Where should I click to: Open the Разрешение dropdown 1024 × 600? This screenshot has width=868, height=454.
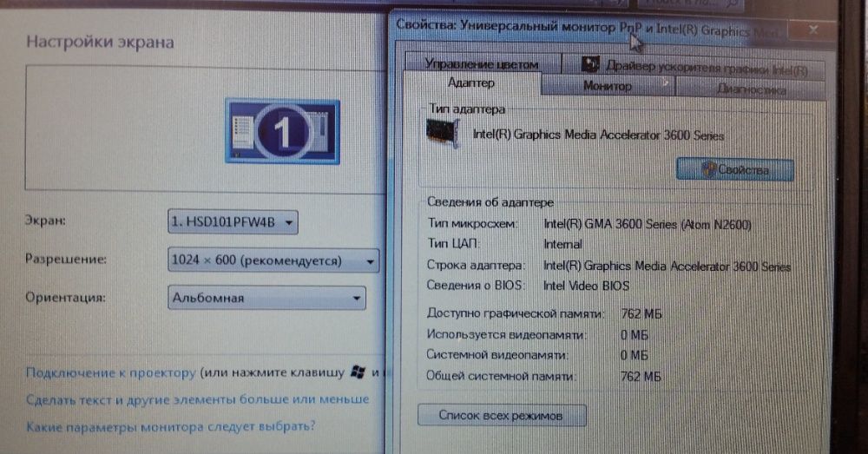tap(273, 260)
